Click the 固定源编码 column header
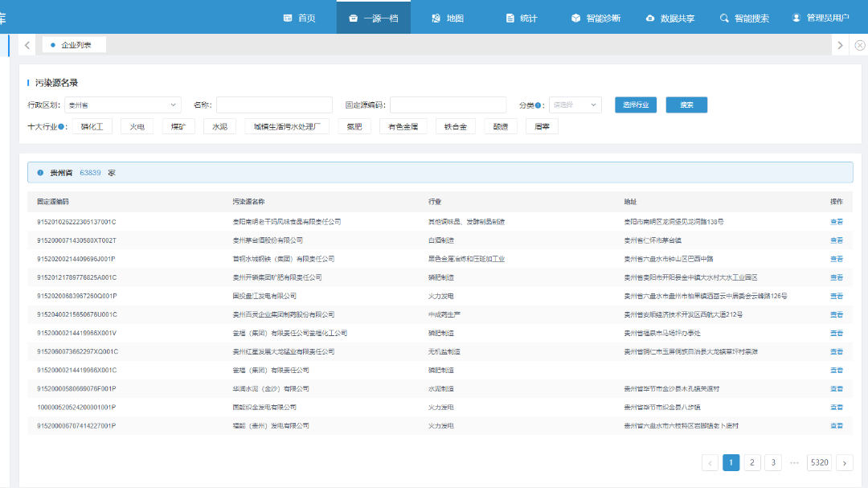 tap(53, 202)
